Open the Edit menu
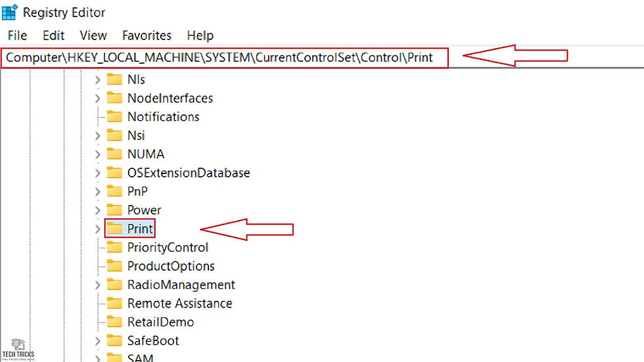The width and height of the screenshot is (644, 362). point(53,35)
